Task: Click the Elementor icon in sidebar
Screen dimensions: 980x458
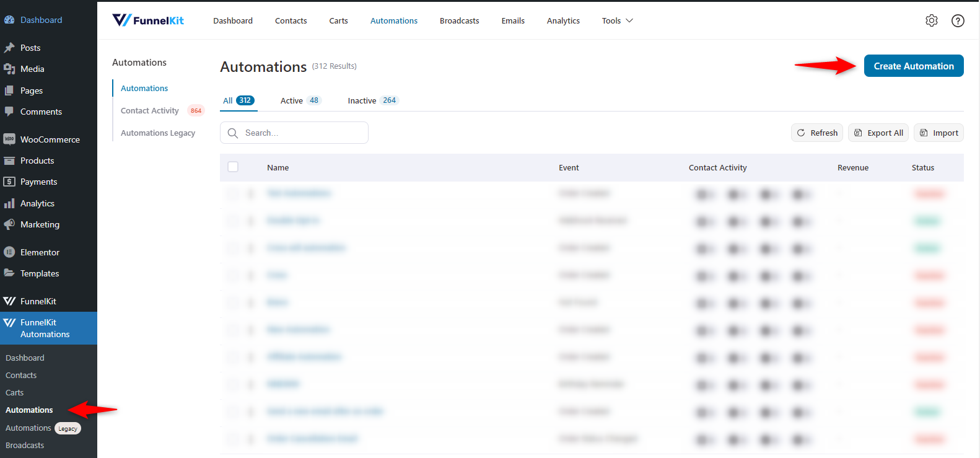Action: (9, 252)
